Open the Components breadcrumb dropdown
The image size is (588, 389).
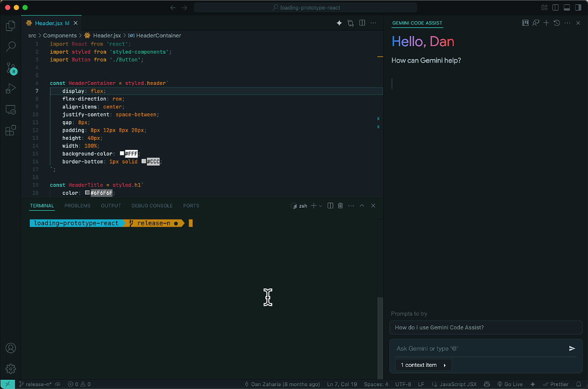click(x=60, y=35)
